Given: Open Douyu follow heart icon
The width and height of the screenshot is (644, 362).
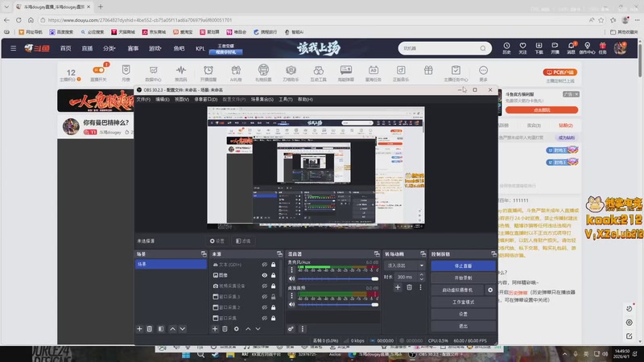Looking at the screenshot, I should tap(522, 48).
